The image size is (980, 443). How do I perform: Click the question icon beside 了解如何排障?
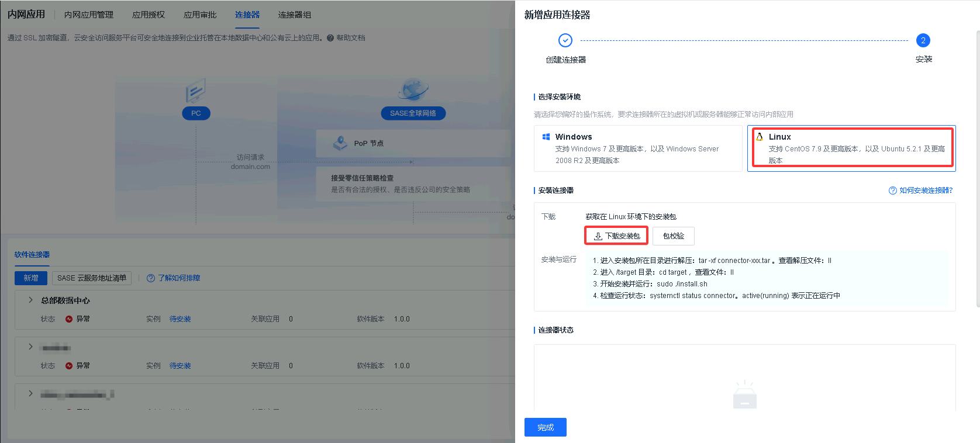click(151, 278)
